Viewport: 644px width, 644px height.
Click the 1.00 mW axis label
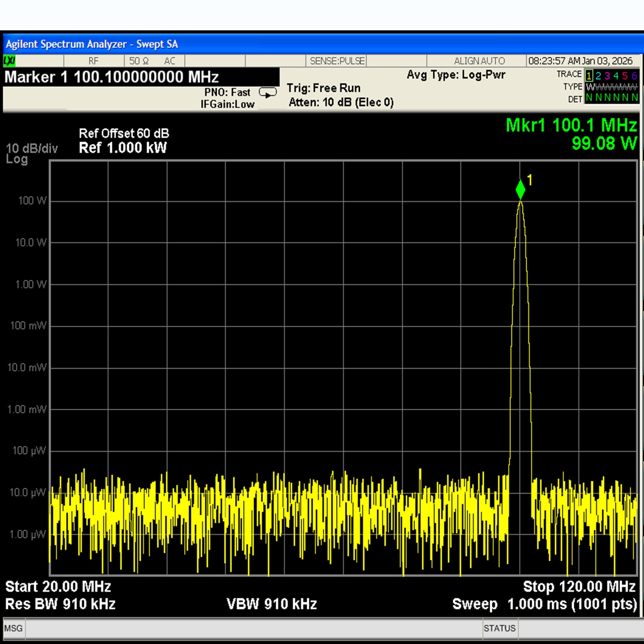27,409
